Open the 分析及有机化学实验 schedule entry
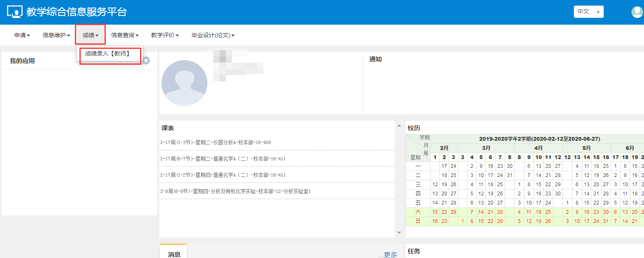This screenshot has width=644, height=258. (x=235, y=191)
